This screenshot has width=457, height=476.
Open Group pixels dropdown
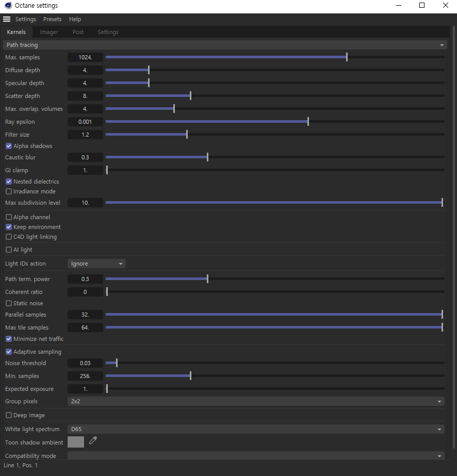click(x=256, y=401)
